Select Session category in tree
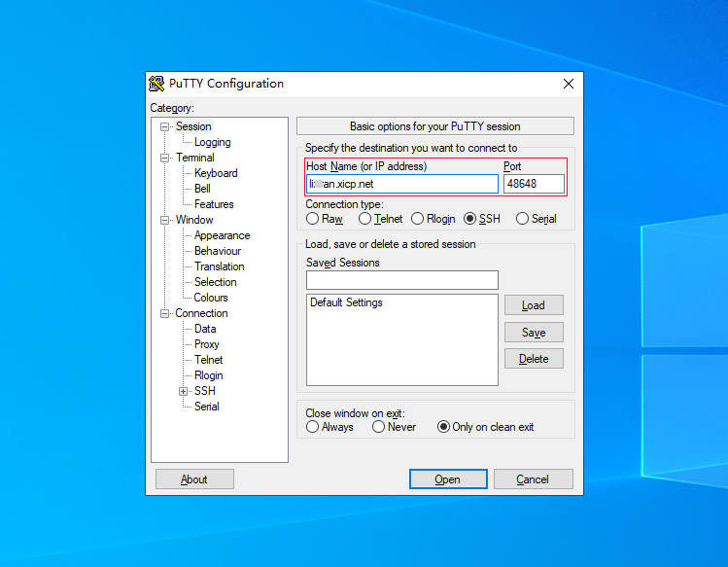This screenshot has width=728, height=567. pyautogui.click(x=193, y=126)
